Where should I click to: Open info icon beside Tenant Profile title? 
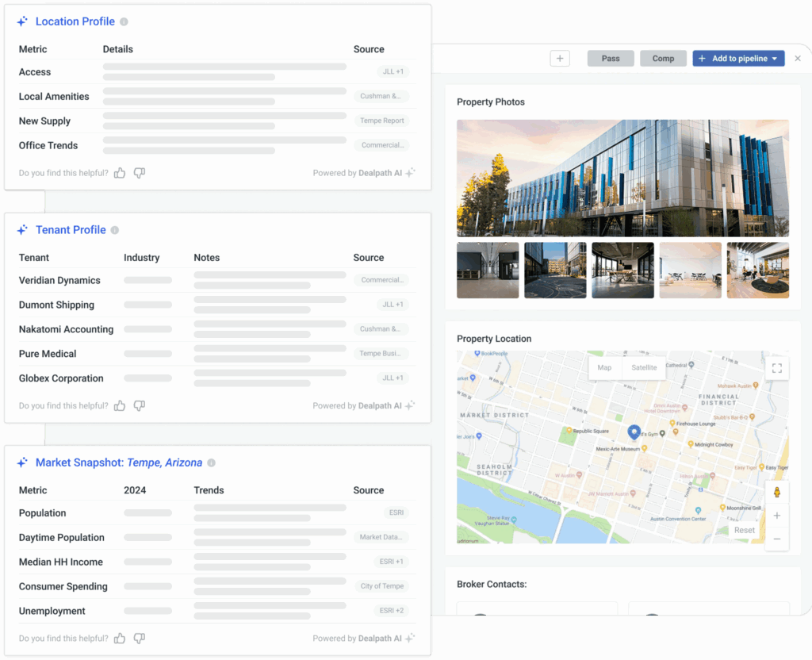[x=115, y=230]
